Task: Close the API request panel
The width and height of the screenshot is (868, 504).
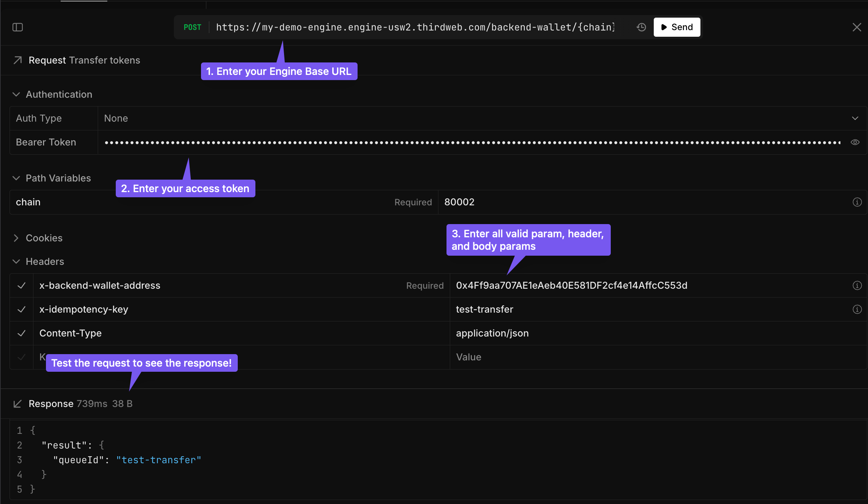Action: pyautogui.click(x=857, y=27)
